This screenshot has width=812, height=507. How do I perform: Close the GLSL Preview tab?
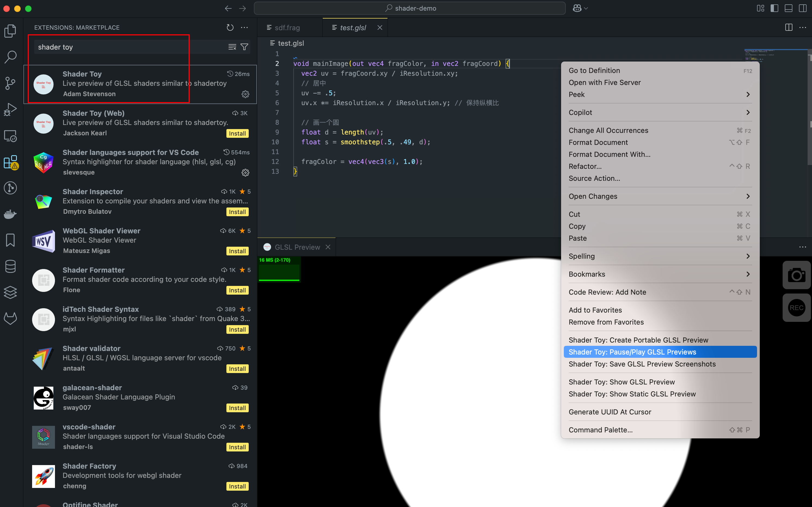pos(328,248)
